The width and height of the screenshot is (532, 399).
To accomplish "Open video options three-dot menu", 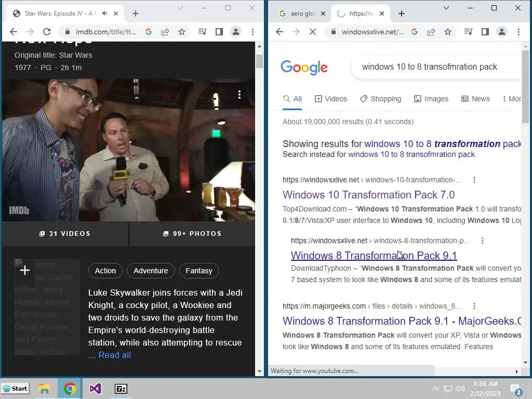I will (x=240, y=95).
